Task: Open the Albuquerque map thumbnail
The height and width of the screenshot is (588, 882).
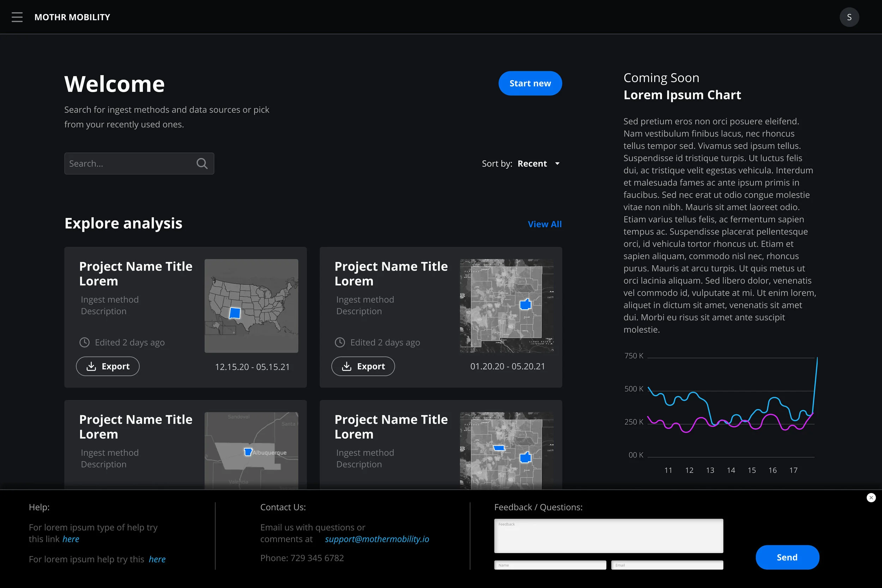Action: tap(251, 451)
